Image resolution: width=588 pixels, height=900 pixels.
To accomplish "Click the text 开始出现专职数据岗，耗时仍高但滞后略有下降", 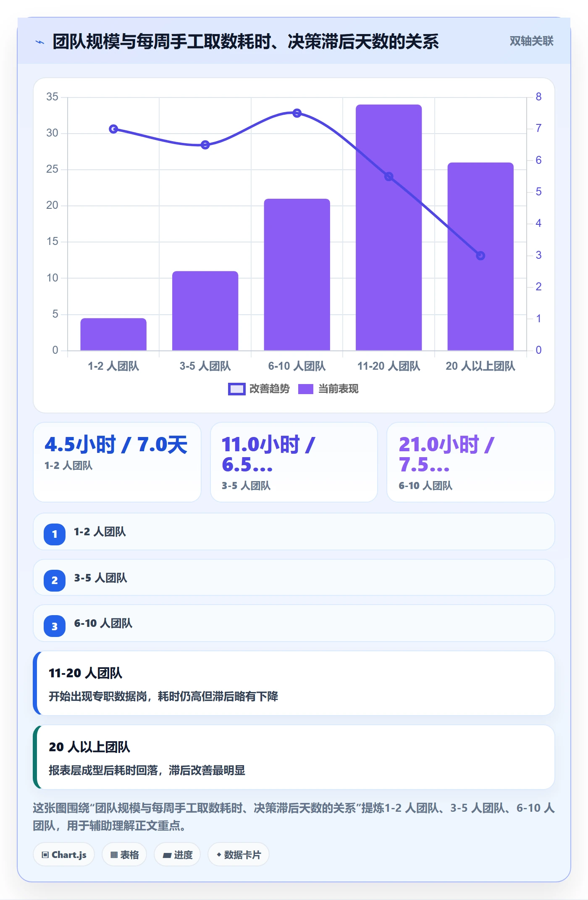I will (163, 696).
